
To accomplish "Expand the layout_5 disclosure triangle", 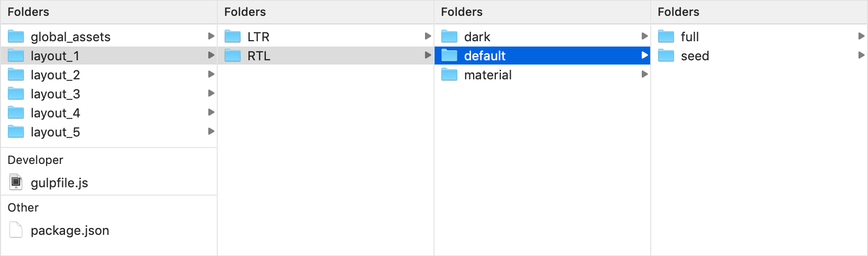I will tap(211, 131).
